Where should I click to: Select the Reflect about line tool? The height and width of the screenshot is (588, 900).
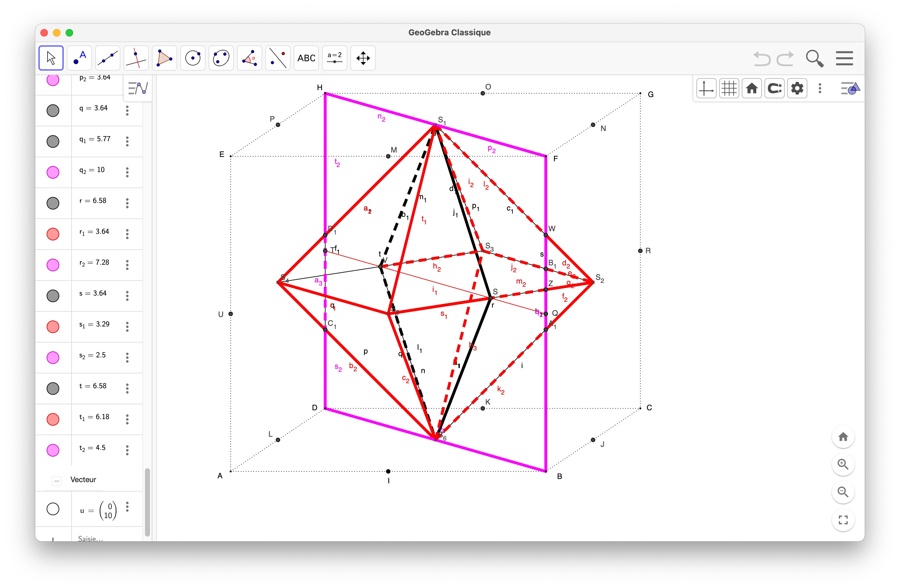click(278, 58)
